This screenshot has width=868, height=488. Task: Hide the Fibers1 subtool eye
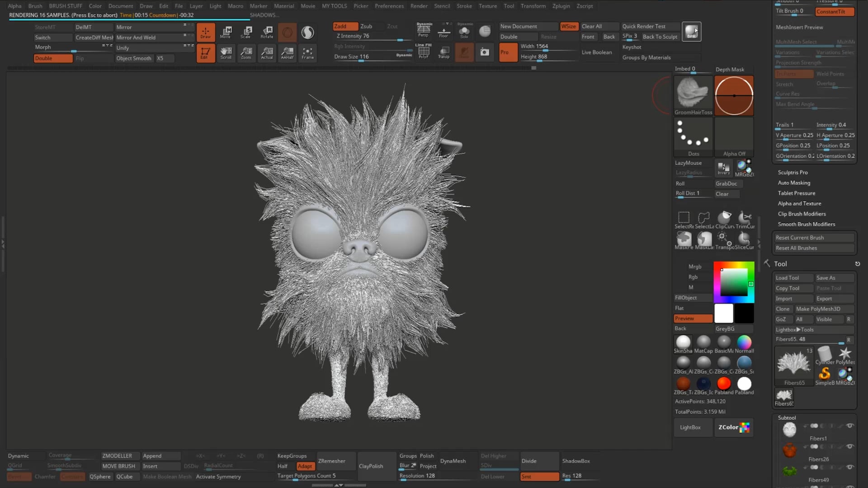tap(850, 426)
